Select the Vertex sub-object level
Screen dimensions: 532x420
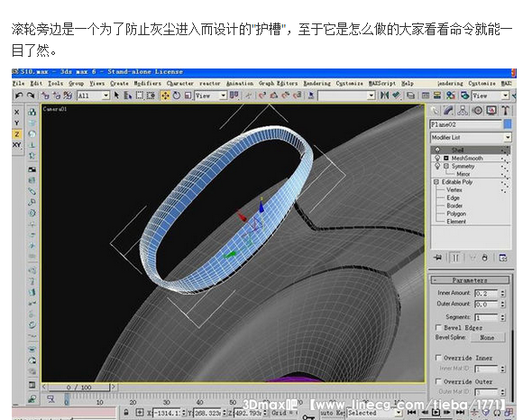click(454, 190)
